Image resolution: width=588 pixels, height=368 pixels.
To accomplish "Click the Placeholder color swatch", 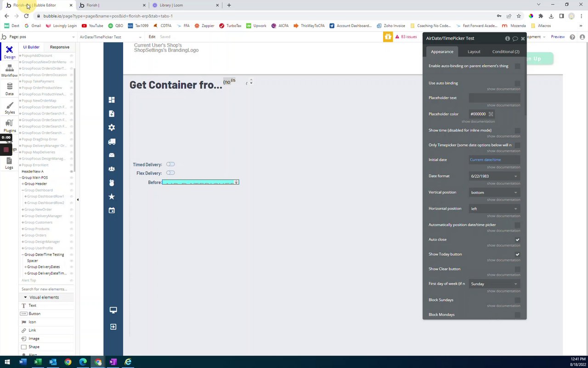I will tap(491, 114).
